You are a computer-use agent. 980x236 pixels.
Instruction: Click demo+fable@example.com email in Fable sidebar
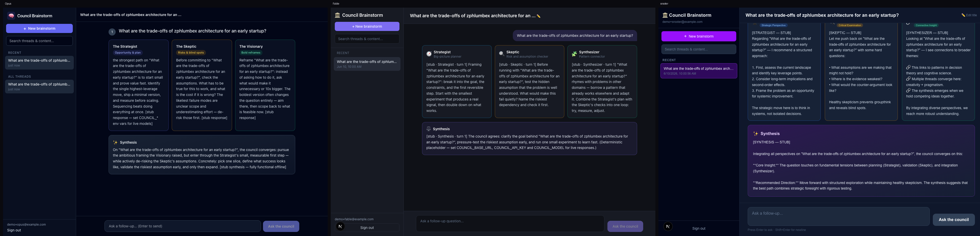click(354, 219)
